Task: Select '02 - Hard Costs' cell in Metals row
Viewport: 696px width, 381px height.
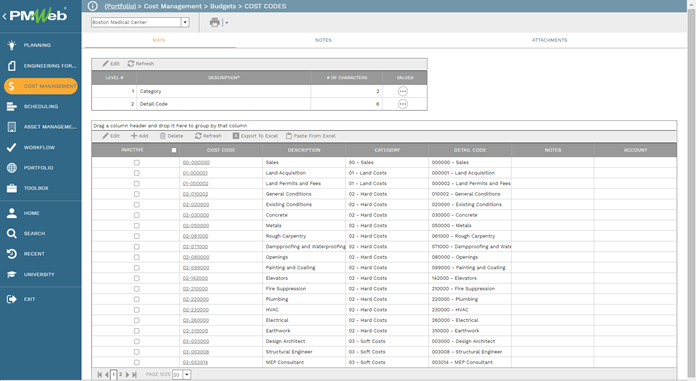Action: (387, 226)
